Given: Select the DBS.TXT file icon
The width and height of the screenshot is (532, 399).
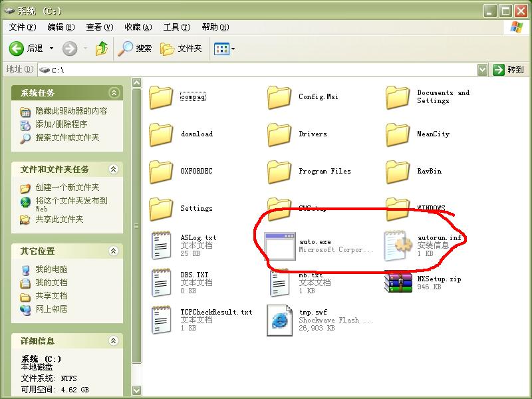Looking at the screenshot, I should (161, 283).
